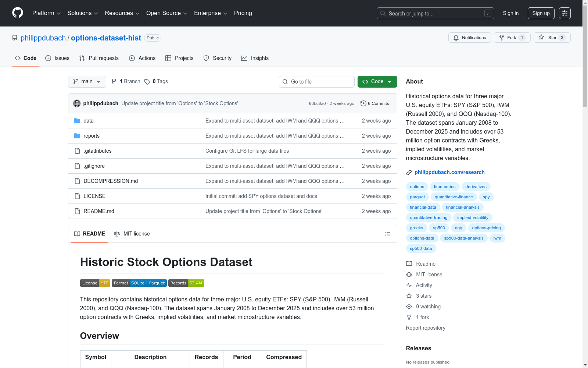Expand the Solutions menu
Image resolution: width=588 pixels, height=368 pixels.
point(83,13)
